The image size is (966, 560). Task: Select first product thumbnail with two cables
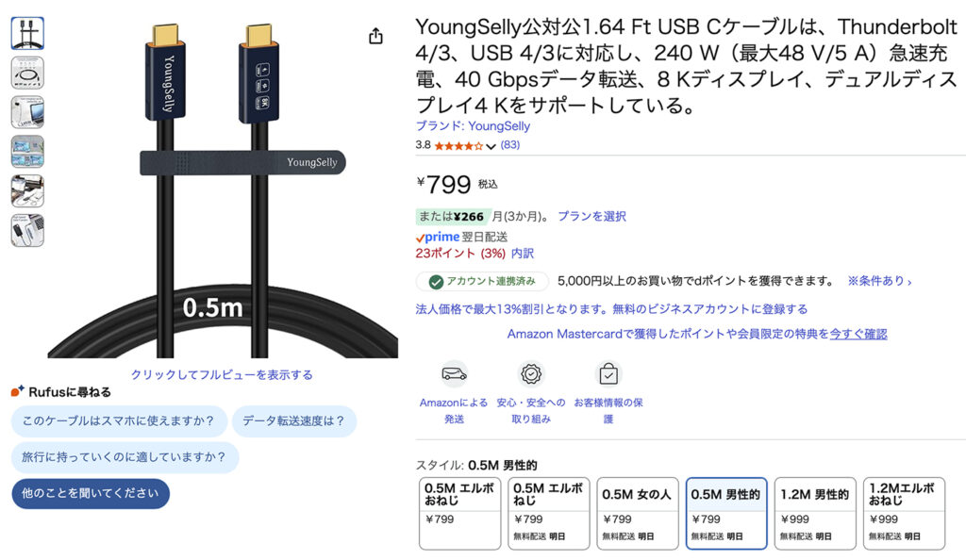click(x=27, y=33)
